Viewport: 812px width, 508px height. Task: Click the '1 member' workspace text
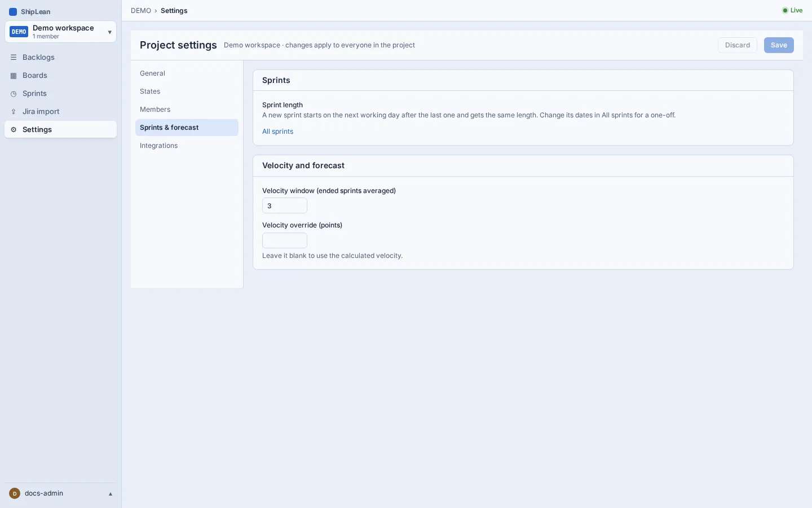pyautogui.click(x=46, y=37)
